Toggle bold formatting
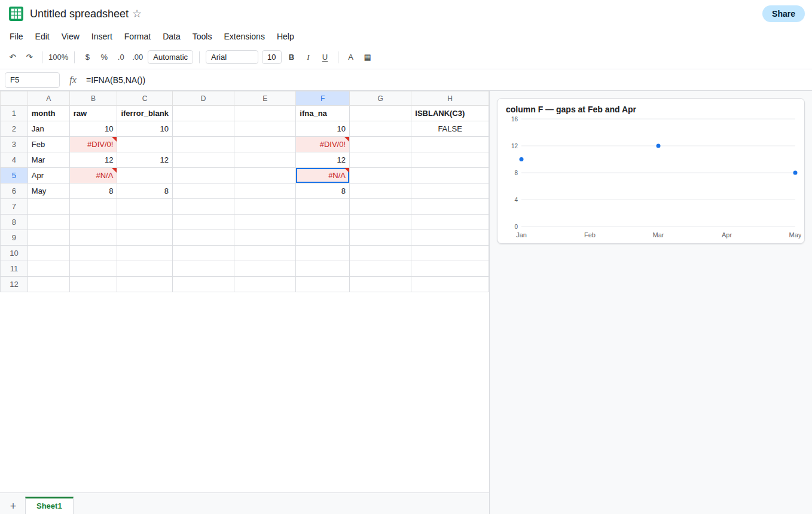812x514 pixels. (292, 57)
